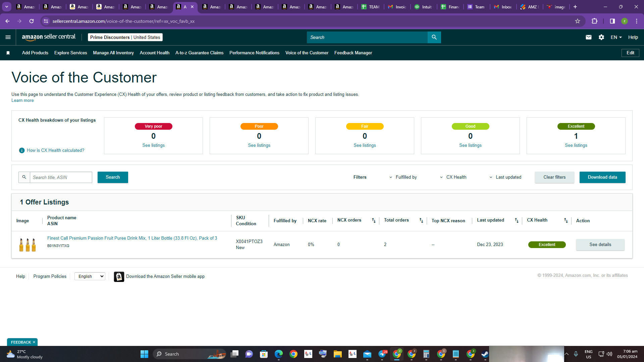This screenshot has width=644, height=362.
Task: Click See details for the listing
Action: coord(600,245)
